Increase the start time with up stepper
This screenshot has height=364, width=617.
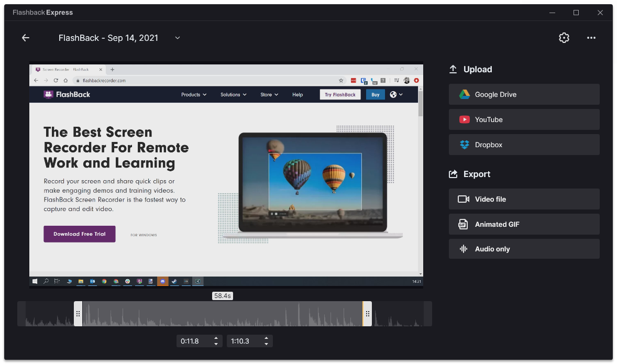[x=216, y=338]
